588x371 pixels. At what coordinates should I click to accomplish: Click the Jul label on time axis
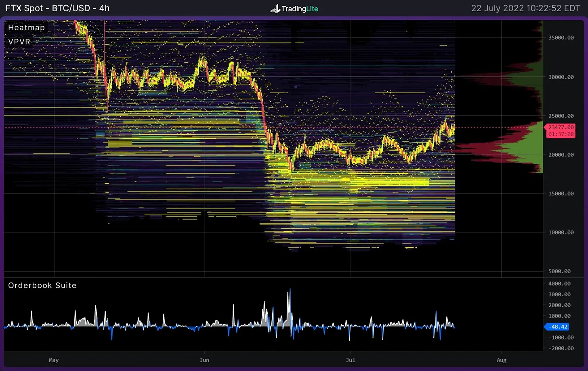351,360
